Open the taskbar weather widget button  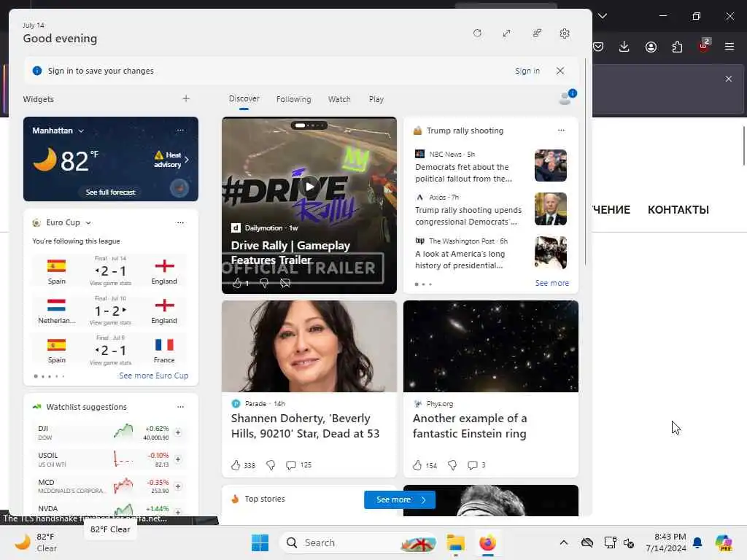(x=36, y=542)
